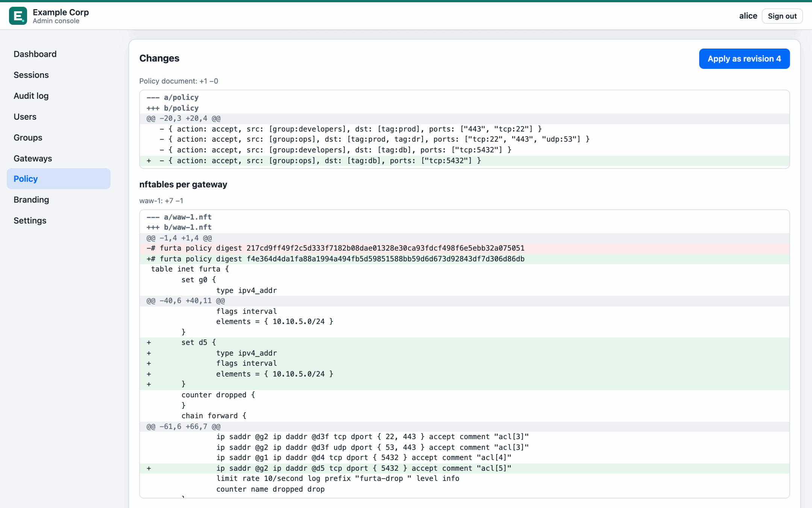
Task: Go to Settings
Action: click(59, 221)
